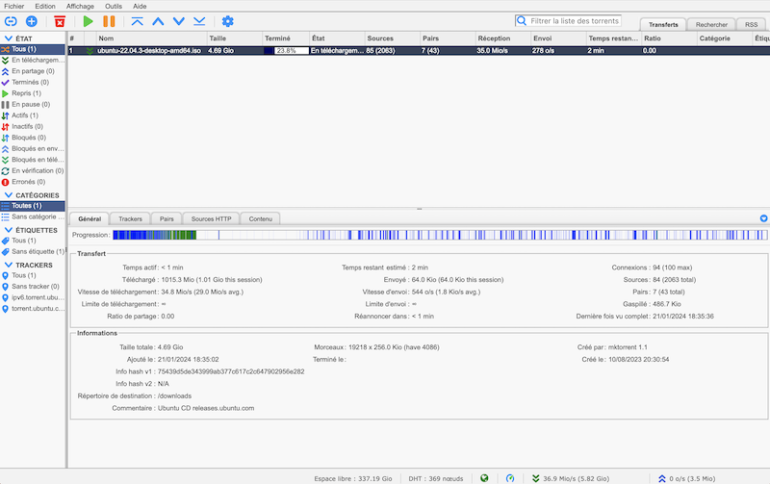Click download speed 36.9 Mio/s in status bar
The width and height of the screenshot is (770, 484).
tap(571, 478)
